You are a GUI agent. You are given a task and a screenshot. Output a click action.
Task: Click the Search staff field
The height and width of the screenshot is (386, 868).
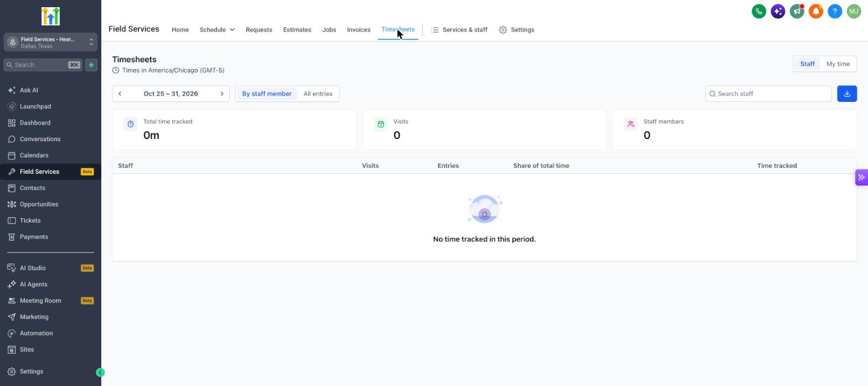pyautogui.click(x=768, y=94)
